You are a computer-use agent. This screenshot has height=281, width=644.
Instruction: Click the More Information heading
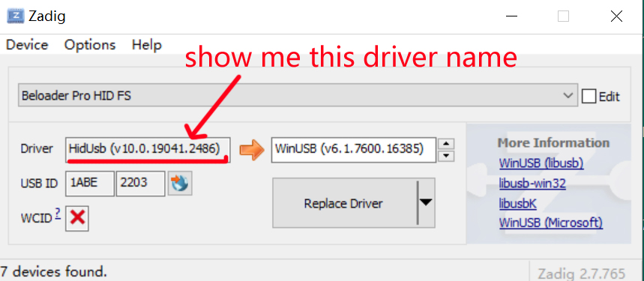click(x=553, y=143)
